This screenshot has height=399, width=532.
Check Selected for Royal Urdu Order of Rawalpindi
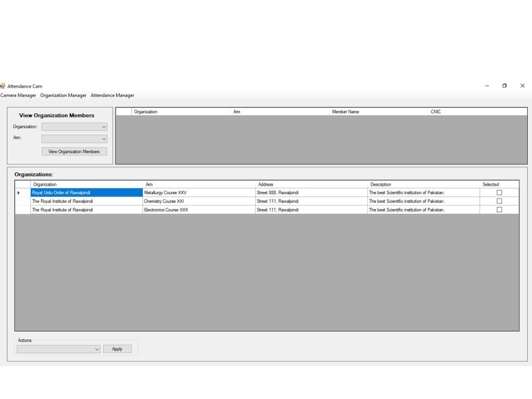pyautogui.click(x=499, y=193)
